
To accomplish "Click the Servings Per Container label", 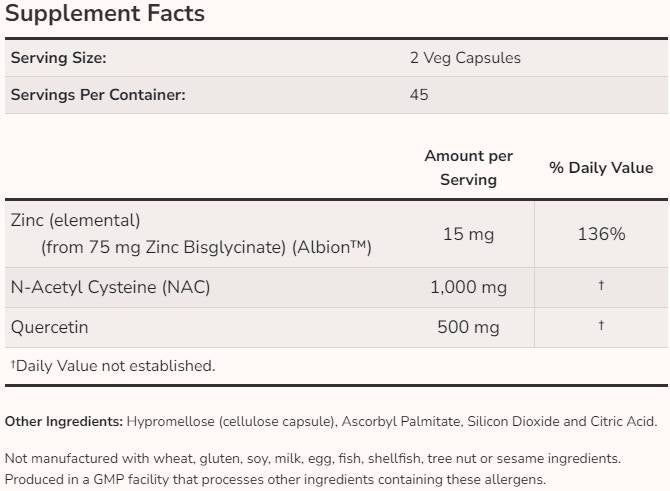I will tap(98, 95).
